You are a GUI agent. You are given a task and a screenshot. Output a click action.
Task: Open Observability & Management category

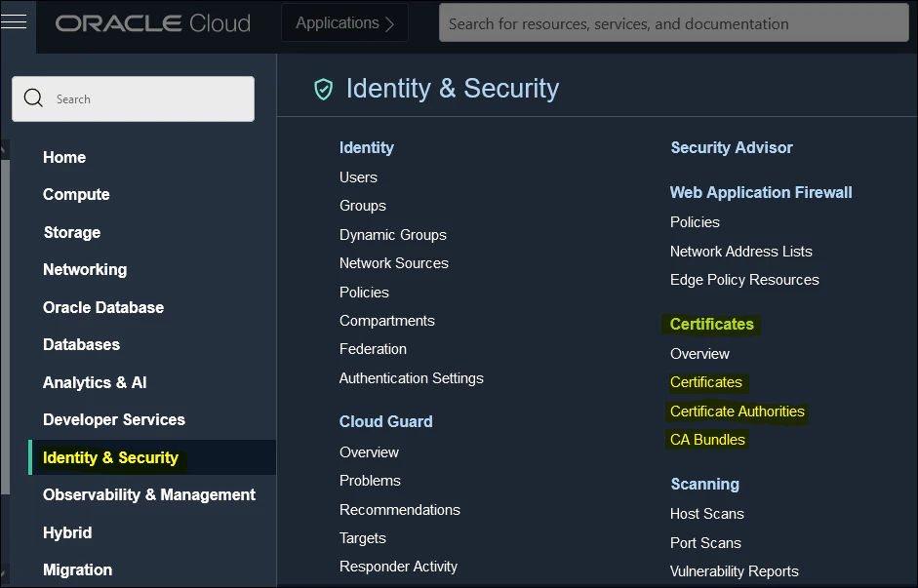click(x=149, y=495)
